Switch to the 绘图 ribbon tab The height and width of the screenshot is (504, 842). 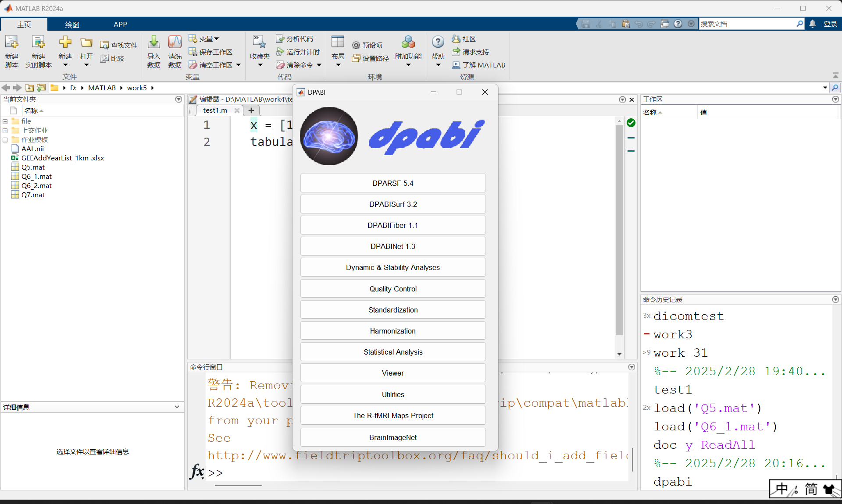coord(72,25)
